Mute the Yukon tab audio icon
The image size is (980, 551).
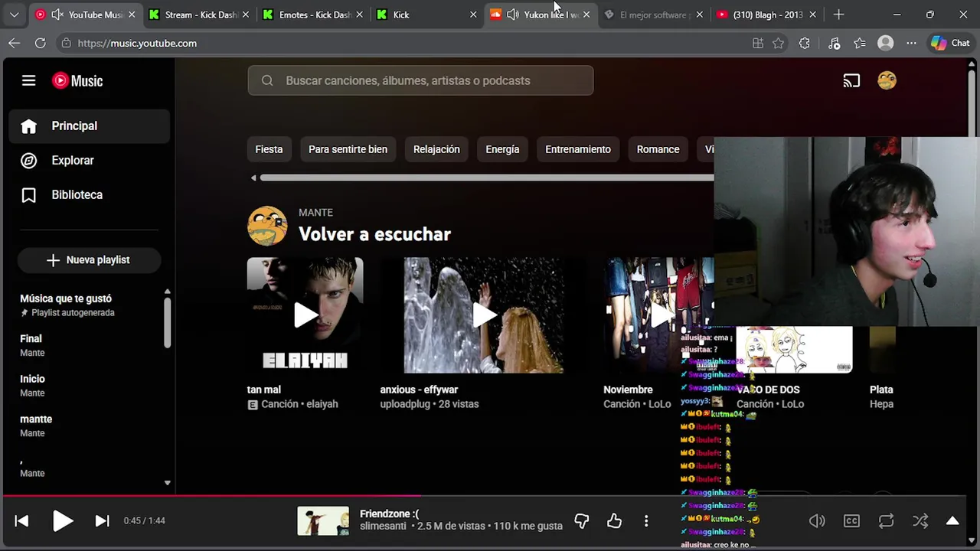[x=512, y=15]
